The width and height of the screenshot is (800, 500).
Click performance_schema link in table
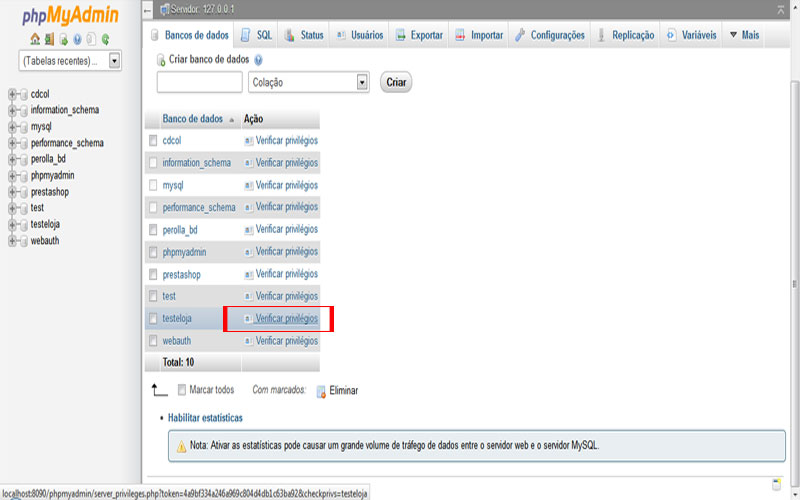[x=199, y=208]
